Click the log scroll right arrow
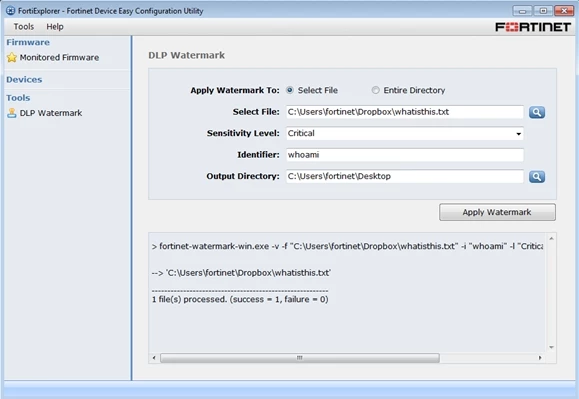The width and height of the screenshot is (579, 399). (540, 358)
